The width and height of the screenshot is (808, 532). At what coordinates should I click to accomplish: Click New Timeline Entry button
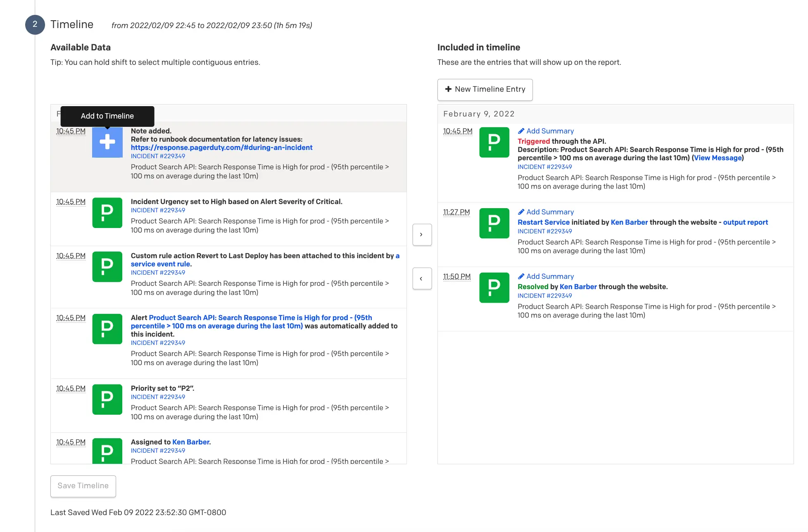(x=485, y=90)
